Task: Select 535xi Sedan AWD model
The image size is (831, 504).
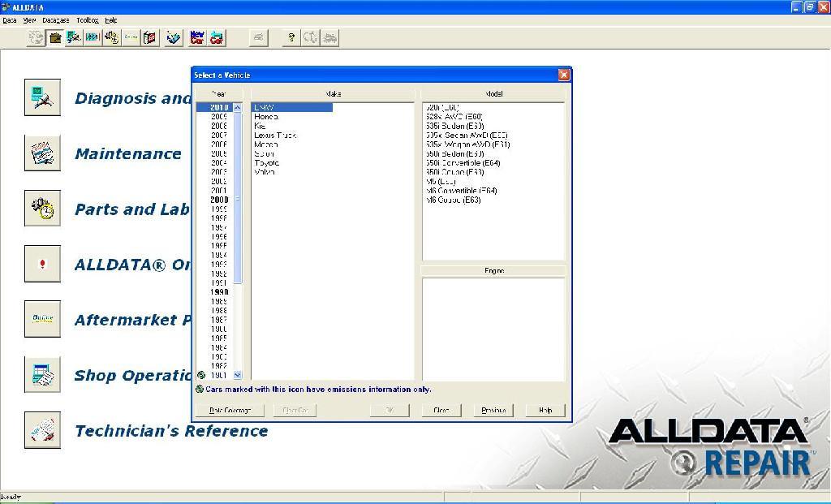Action: (x=467, y=136)
